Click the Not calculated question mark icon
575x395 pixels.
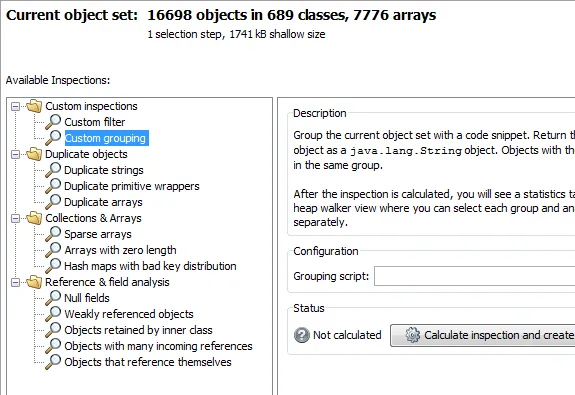click(x=302, y=335)
